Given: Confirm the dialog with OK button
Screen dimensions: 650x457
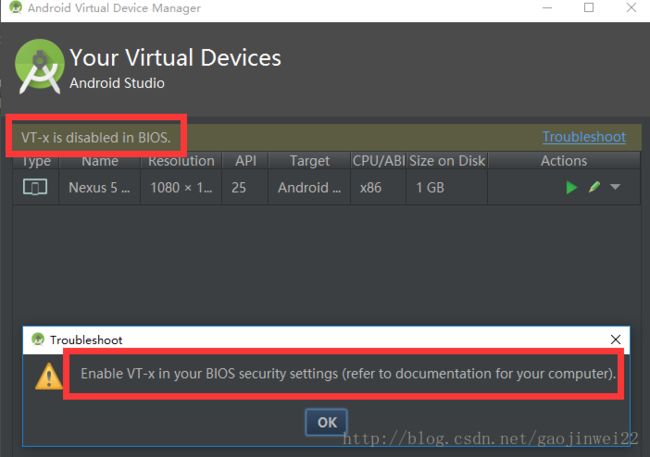Looking at the screenshot, I should click(x=327, y=422).
